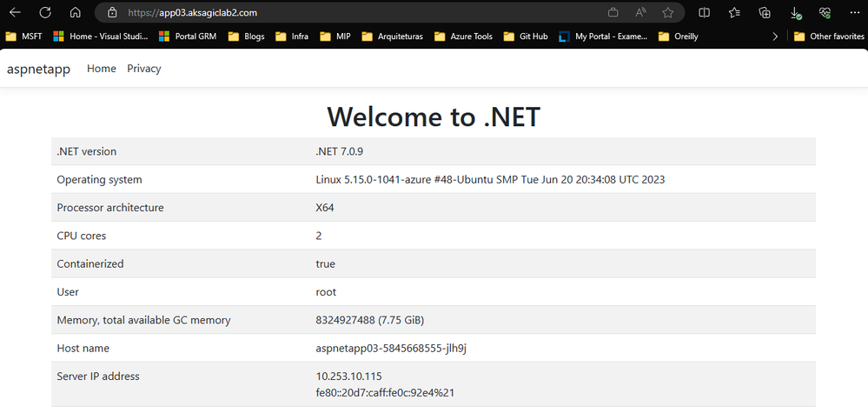This screenshot has height=413, width=868.
Task: Open the Oreilly favorites folder
Action: tap(678, 37)
